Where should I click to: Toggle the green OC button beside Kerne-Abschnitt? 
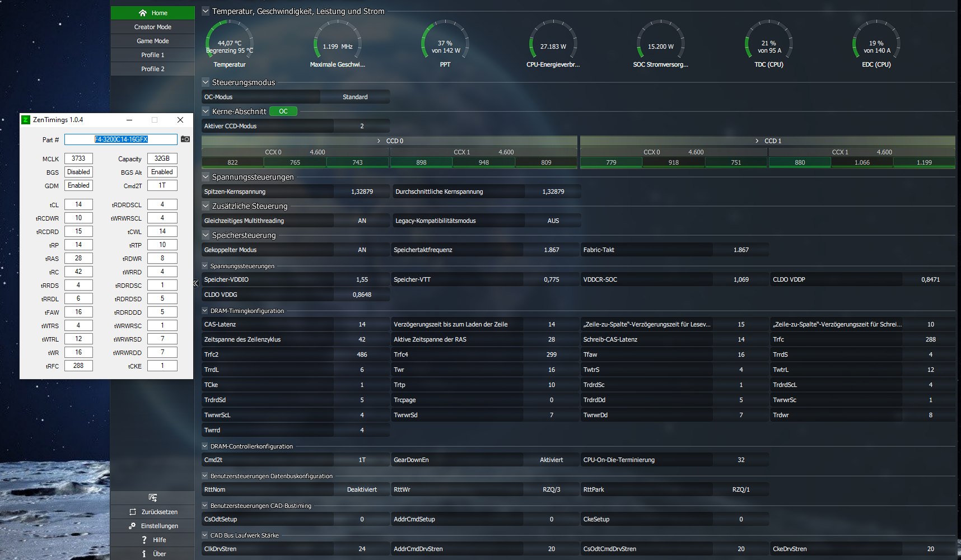(x=283, y=111)
